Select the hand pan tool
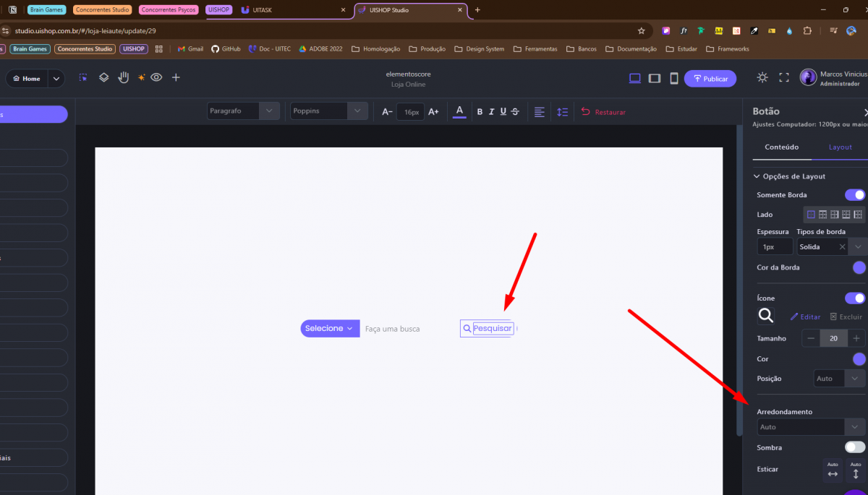Image resolution: width=868 pixels, height=495 pixels. [124, 77]
